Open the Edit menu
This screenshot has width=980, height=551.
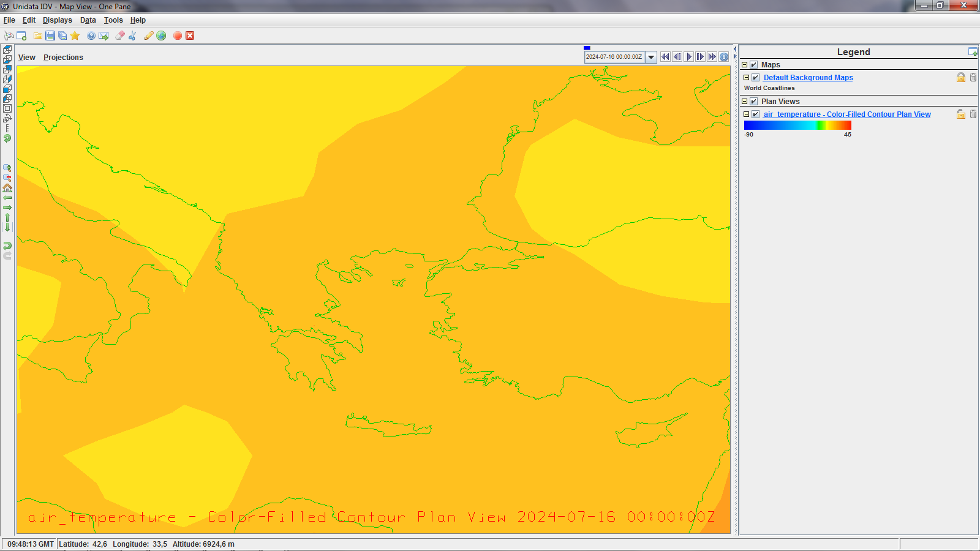(x=29, y=20)
